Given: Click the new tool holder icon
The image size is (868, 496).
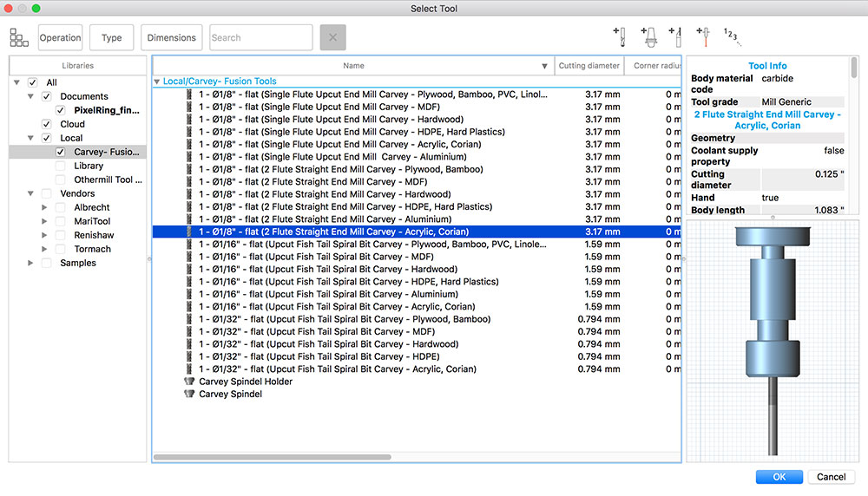Looking at the screenshot, I should point(648,36).
